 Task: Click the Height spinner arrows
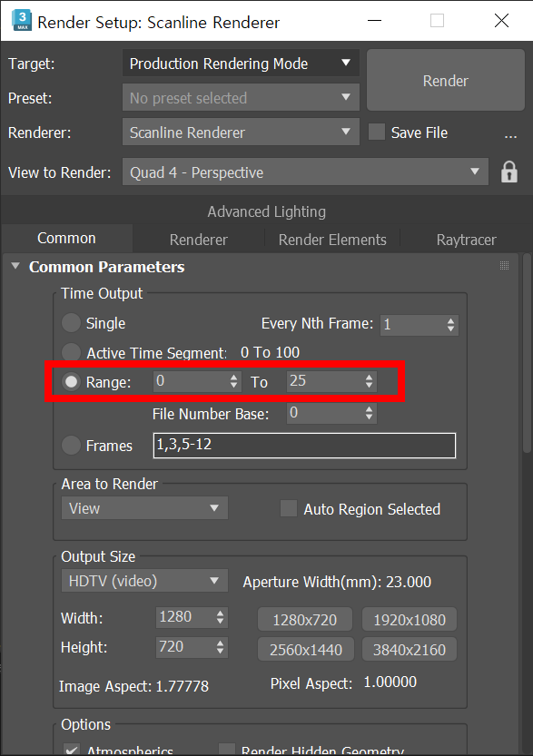[x=220, y=647]
